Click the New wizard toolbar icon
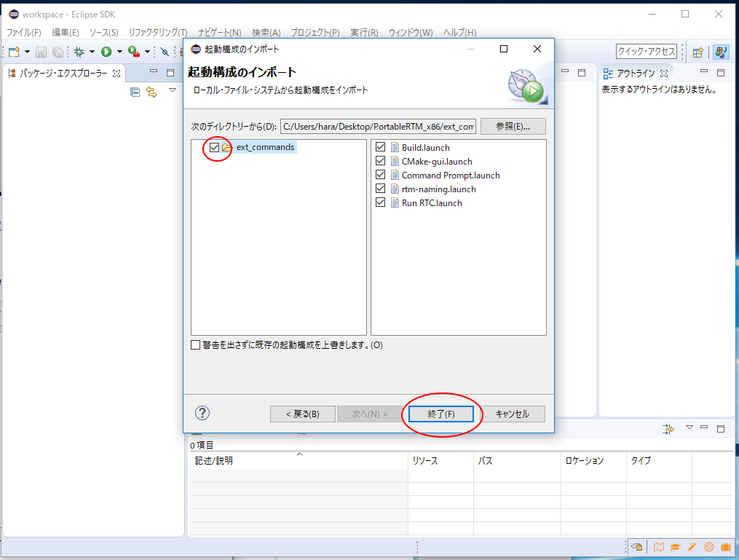739x560 pixels. [x=14, y=52]
